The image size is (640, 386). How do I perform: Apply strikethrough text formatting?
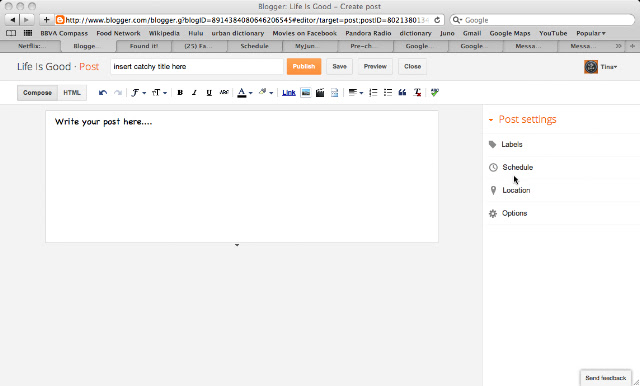tap(224, 93)
